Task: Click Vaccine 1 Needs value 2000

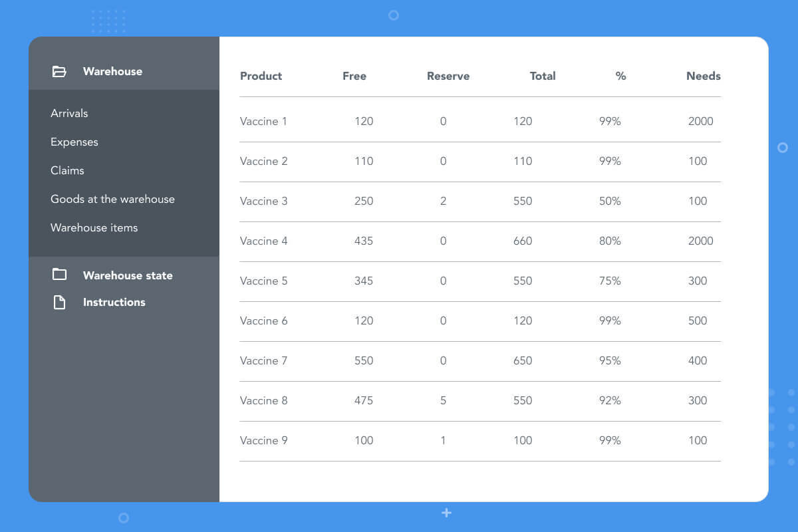Action: click(701, 121)
